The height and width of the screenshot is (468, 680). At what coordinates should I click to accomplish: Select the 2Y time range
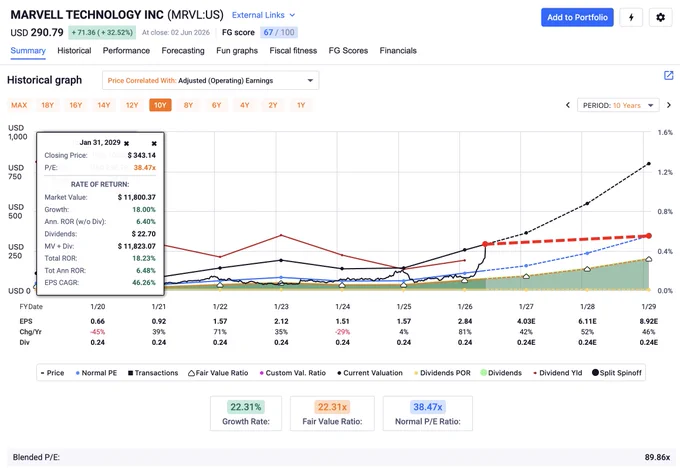click(273, 105)
